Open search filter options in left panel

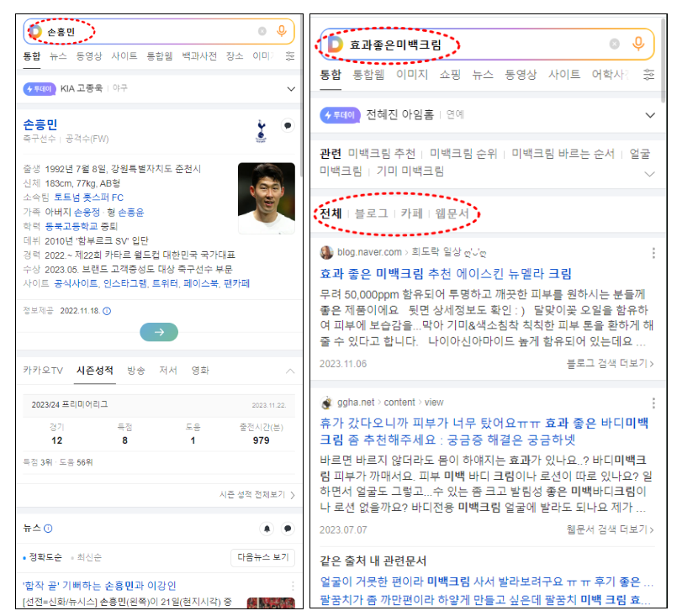click(290, 56)
